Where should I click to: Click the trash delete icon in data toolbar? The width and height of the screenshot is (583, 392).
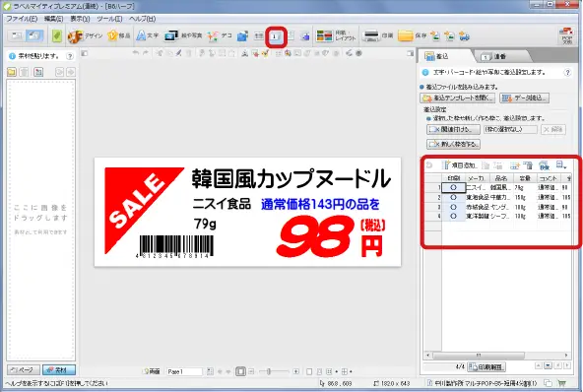pyautogui.click(x=528, y=165)
